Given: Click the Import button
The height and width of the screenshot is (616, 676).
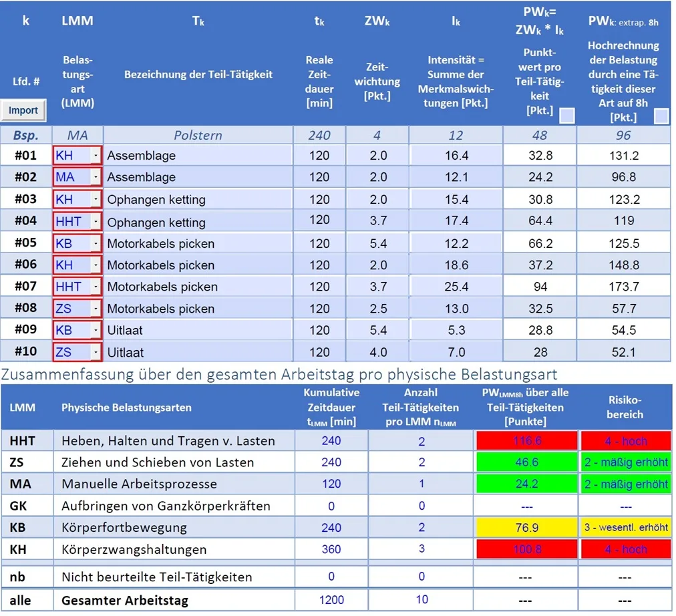Looking at the screenshot, I should coord(23,110).
